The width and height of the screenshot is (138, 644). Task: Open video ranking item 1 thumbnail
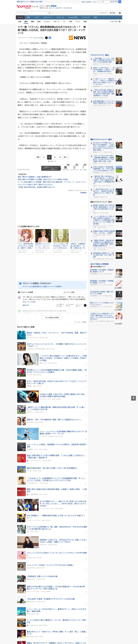119,208
